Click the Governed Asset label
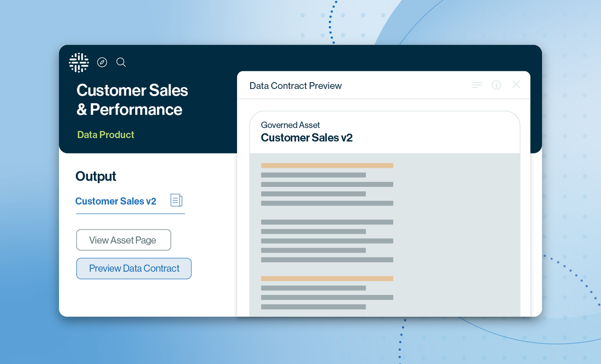Viewport: 601px width, 364px height. (290, 125)
